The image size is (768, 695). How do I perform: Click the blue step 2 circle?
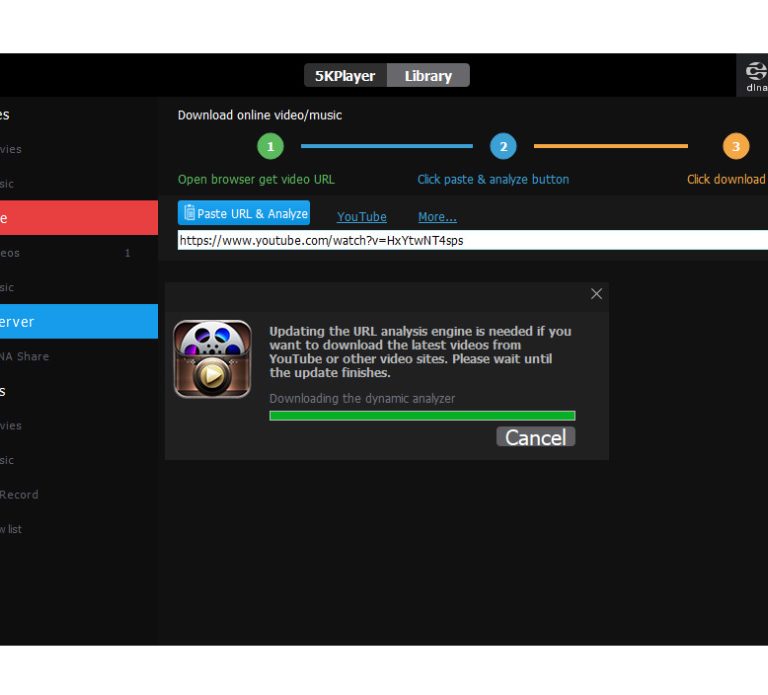(x=503, y=147)
